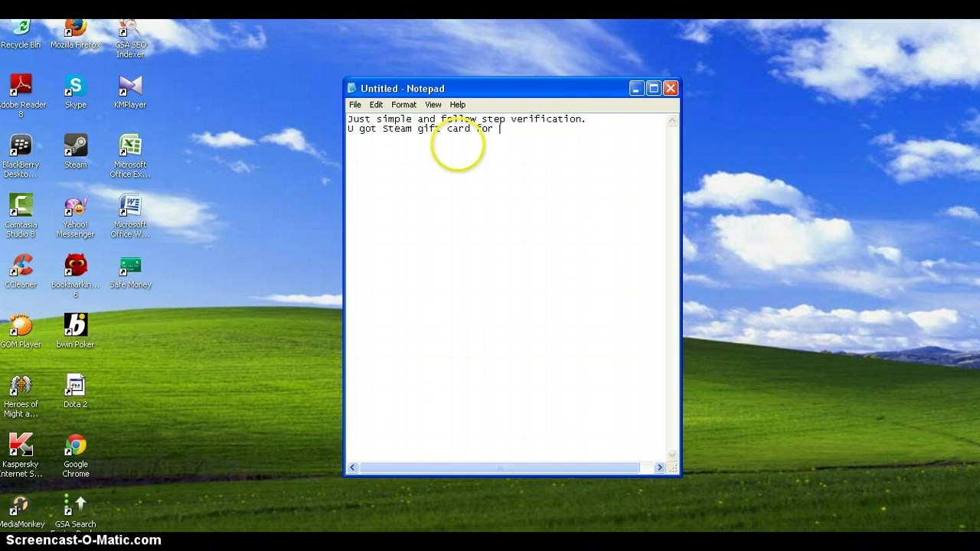
Task: Click the Kaspersky Internet Security icon
Action: [x=21, y=456]
